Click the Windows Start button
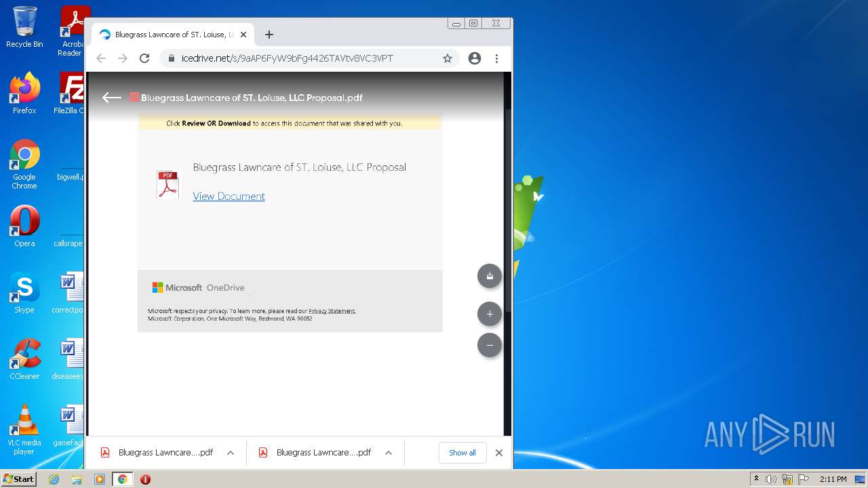Viewport: 868px width, 488px height. tap(19, 479)
